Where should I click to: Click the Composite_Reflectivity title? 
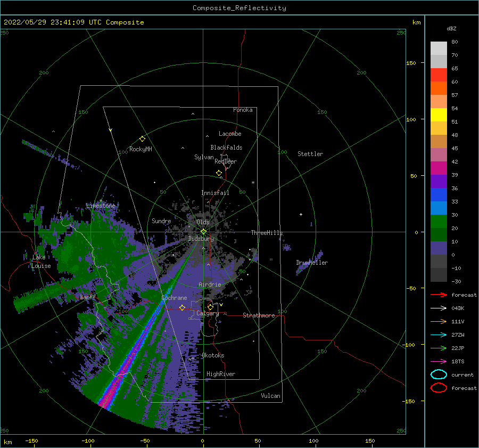point(240,8)
